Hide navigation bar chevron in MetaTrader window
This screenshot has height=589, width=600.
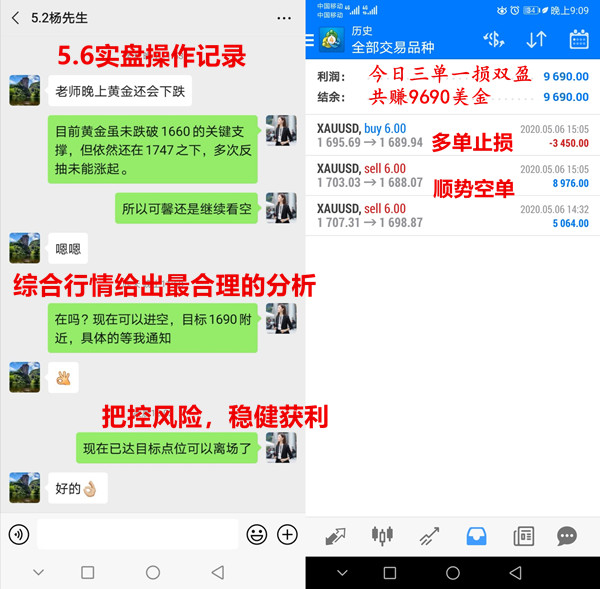342,573
